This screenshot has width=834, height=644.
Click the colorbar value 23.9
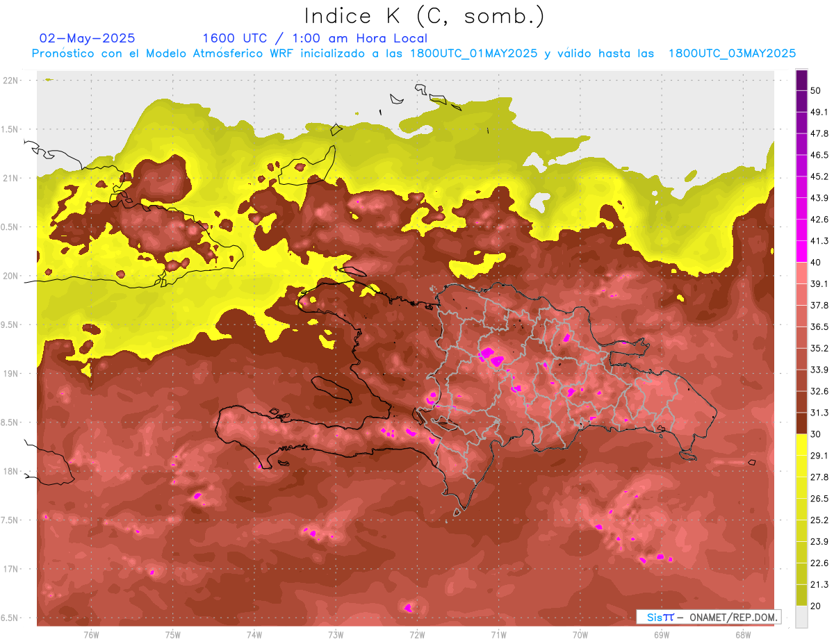click(819, 542)
